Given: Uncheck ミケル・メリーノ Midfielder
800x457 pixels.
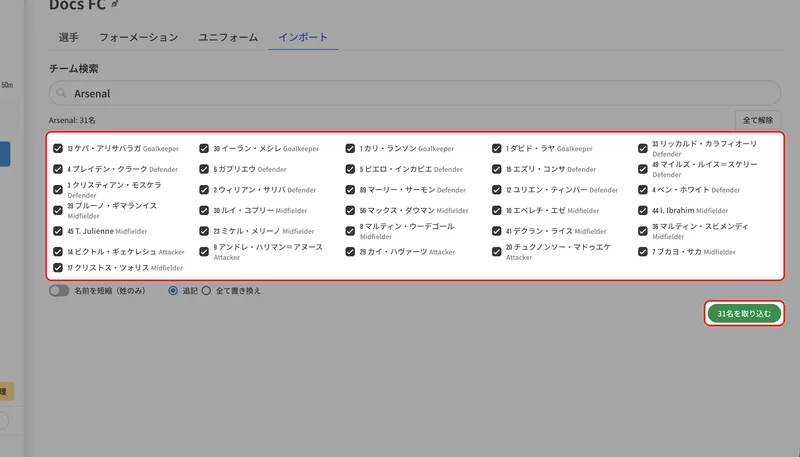Looking at the screenshot, I should click(204, 231).
